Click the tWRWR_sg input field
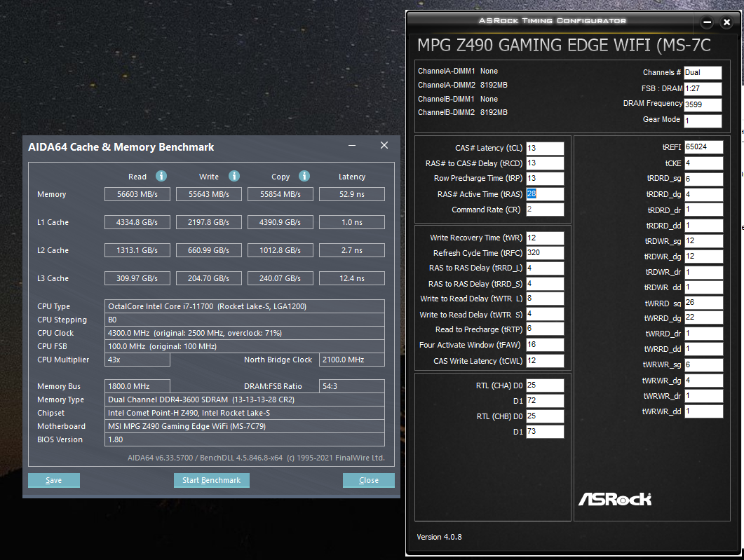The image size is (744, 560). point(703,364)
